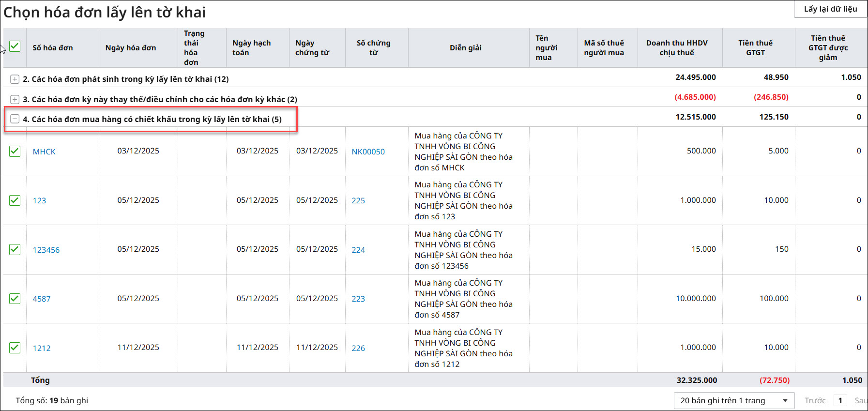868x411 pixels.
Task: Open invoice number 123456 link
Action: click(46, 250)
